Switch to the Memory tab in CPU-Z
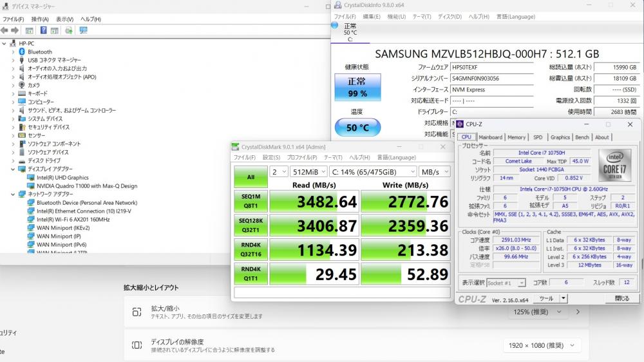This screenshot has height=362, width=644. pos(516,137)
